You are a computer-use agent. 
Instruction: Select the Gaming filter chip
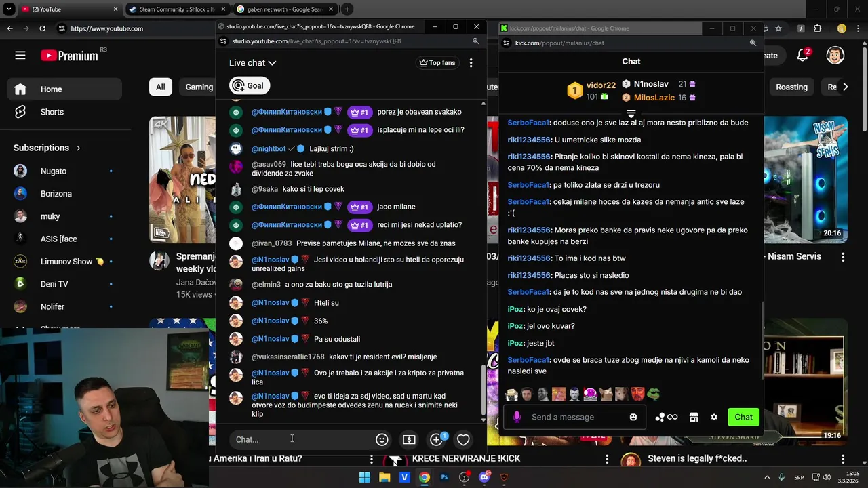click(198, 87)
